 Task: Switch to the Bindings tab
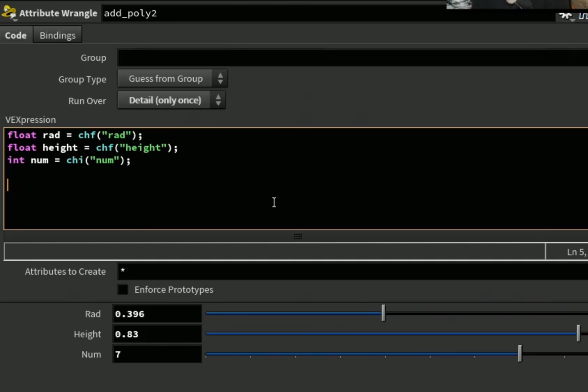coord(57,35)
